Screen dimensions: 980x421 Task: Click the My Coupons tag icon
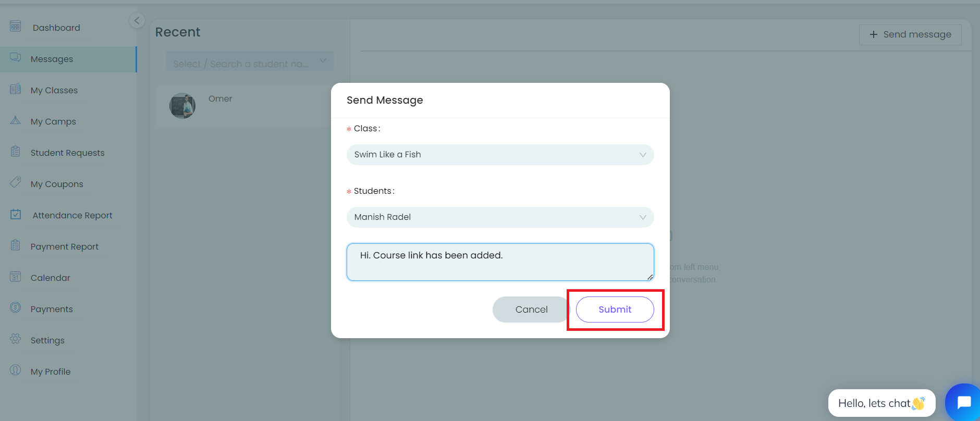(x=16, y=182)
